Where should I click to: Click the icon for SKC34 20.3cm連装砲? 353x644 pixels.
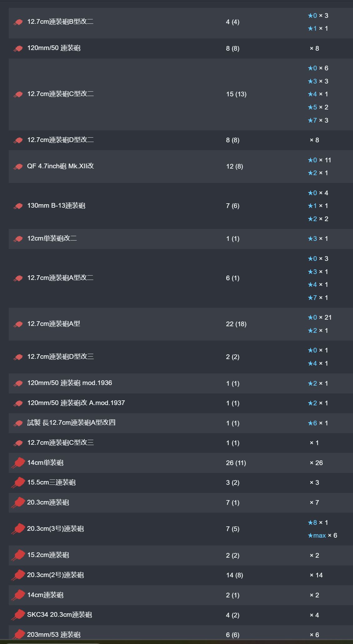(18, 615)
